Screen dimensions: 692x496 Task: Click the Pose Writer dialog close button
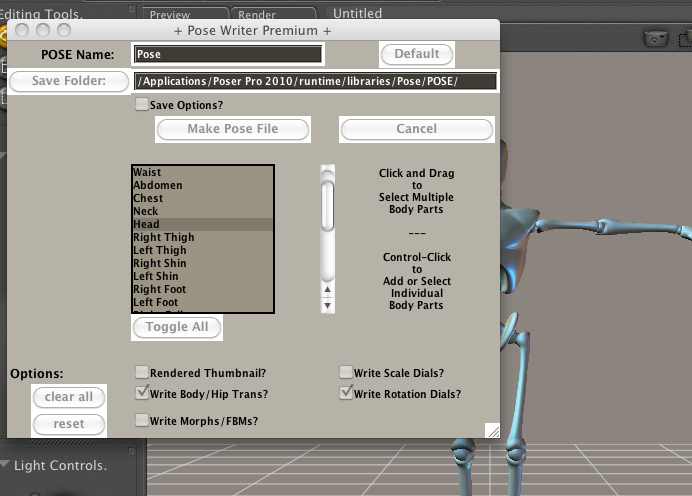22,30
